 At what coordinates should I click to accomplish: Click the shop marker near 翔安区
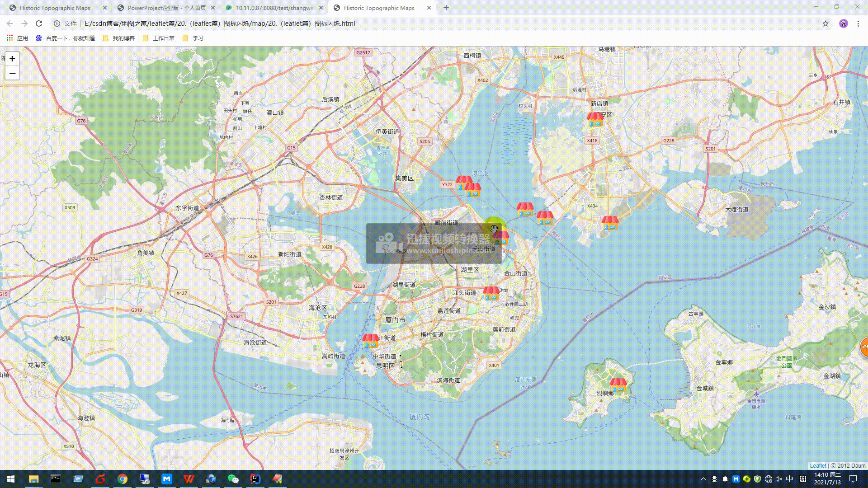pyautogui.click(x=595, y=119)
